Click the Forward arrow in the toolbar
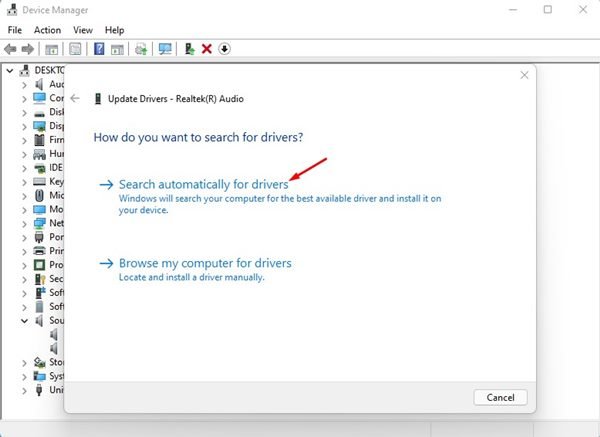600x437 pixels. (28, 49)
